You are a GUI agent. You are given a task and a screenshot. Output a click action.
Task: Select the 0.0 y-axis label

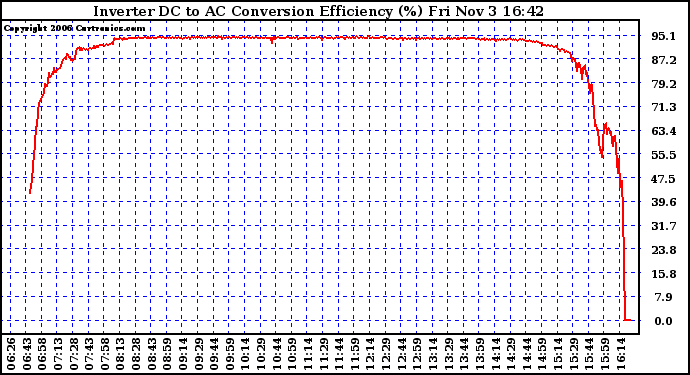click(664, 321)
